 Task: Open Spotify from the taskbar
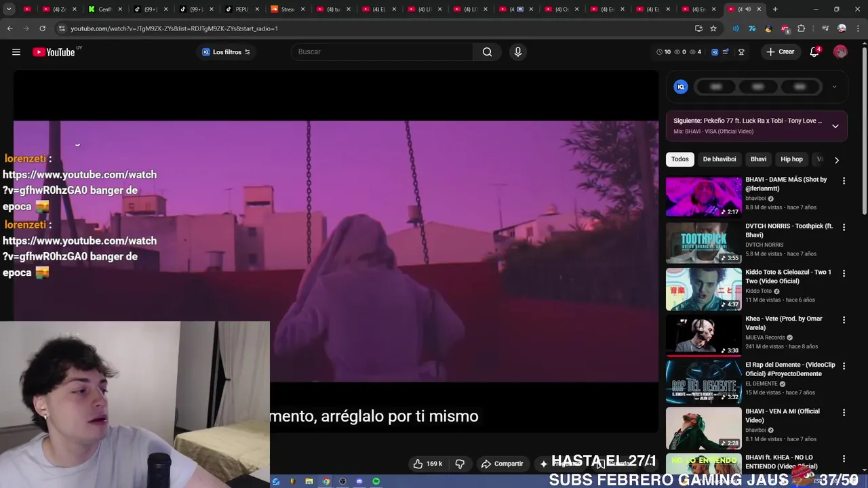click(376, 481)
